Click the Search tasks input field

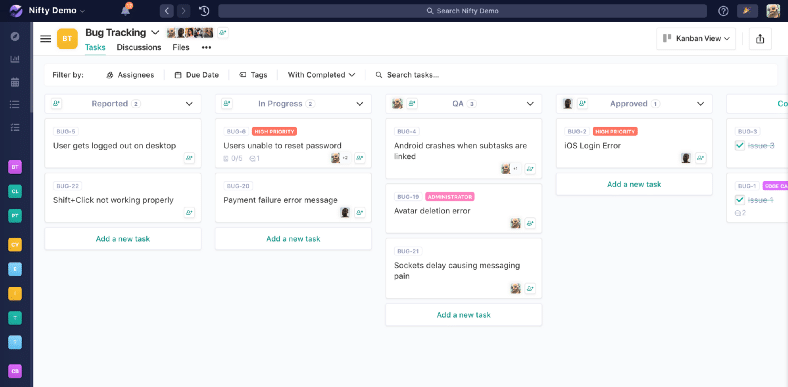(x=412, y=75)
